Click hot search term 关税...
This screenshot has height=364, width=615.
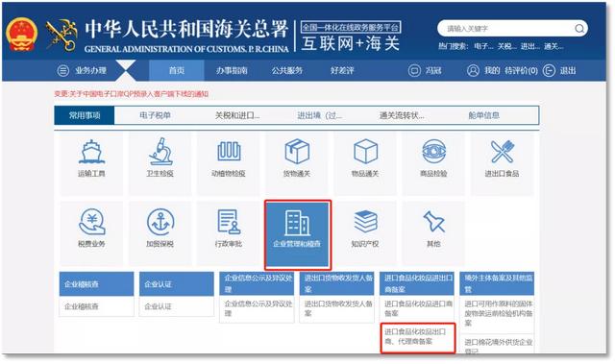(506, 46)
